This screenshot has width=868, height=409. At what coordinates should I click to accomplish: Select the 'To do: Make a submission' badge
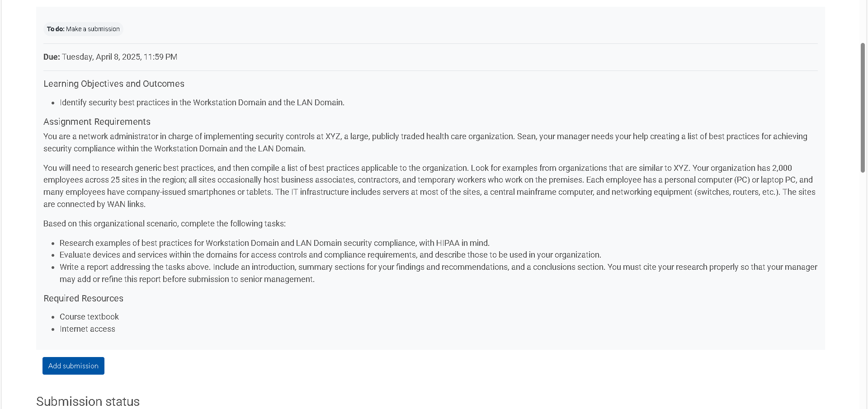coord(83,29)
